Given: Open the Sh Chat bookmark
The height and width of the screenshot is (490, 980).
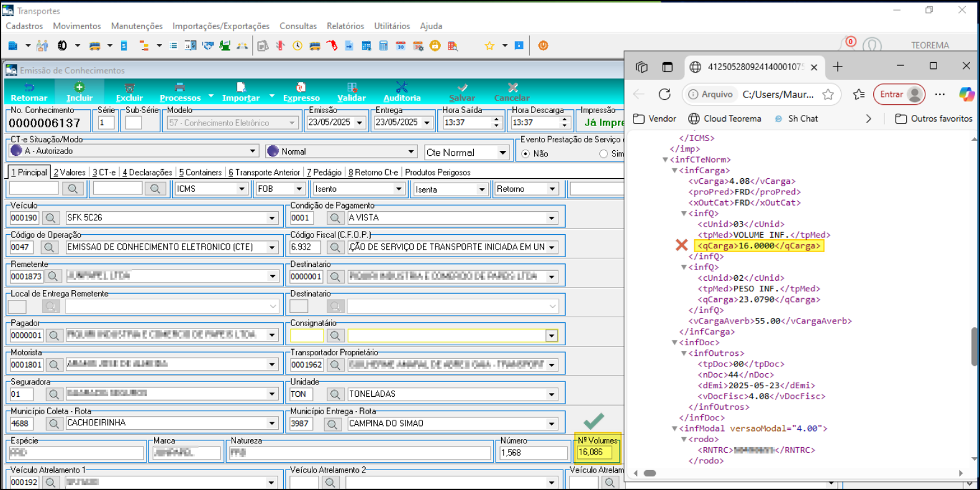Looking at the screenshot, I should [796, 119].
